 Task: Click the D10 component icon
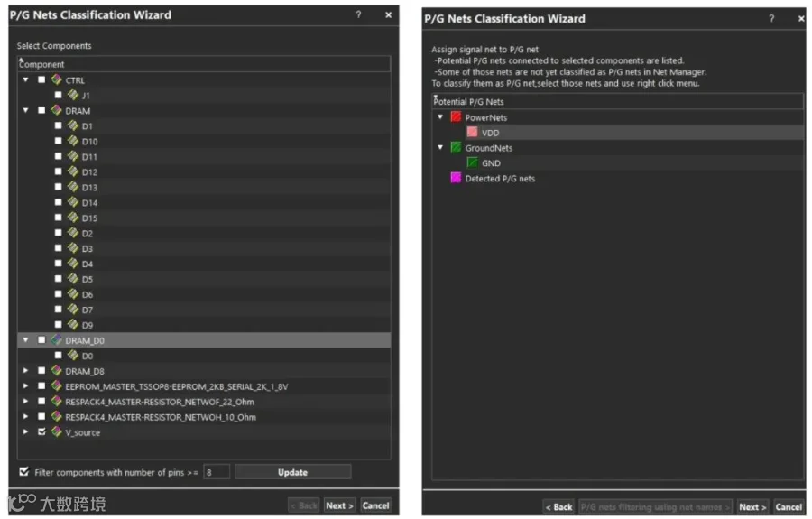(x=73, y=141)
